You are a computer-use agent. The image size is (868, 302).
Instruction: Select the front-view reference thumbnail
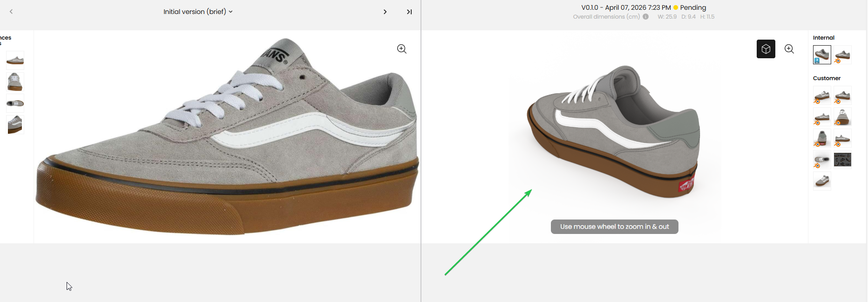point(15,82)
